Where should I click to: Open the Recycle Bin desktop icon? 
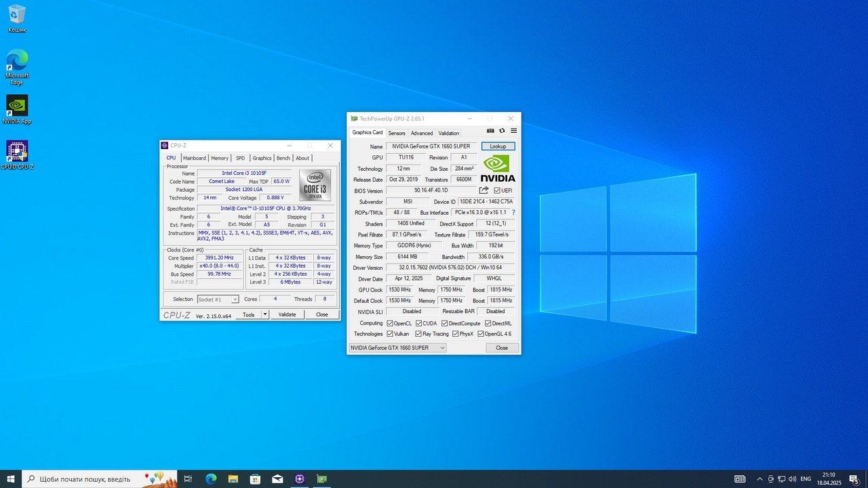pyautogui.click(x=17, y=18)
